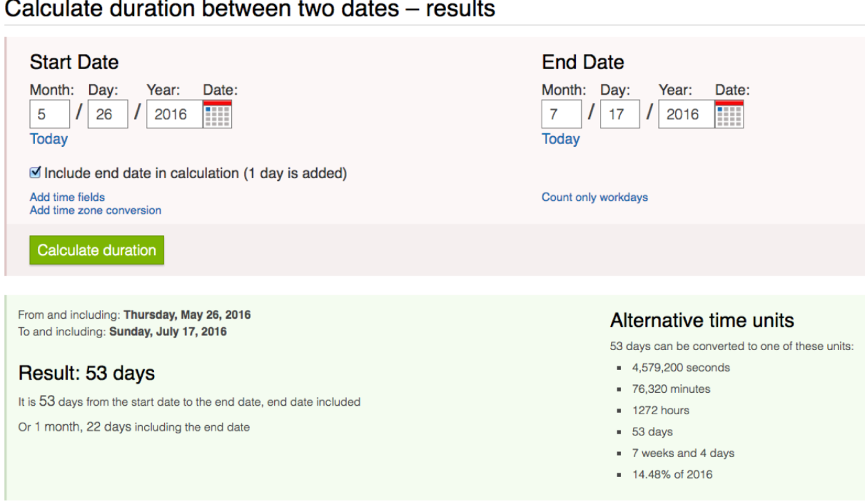Open Add time zone conversion link
Screen dimensions: 865x504
[95, 210]
